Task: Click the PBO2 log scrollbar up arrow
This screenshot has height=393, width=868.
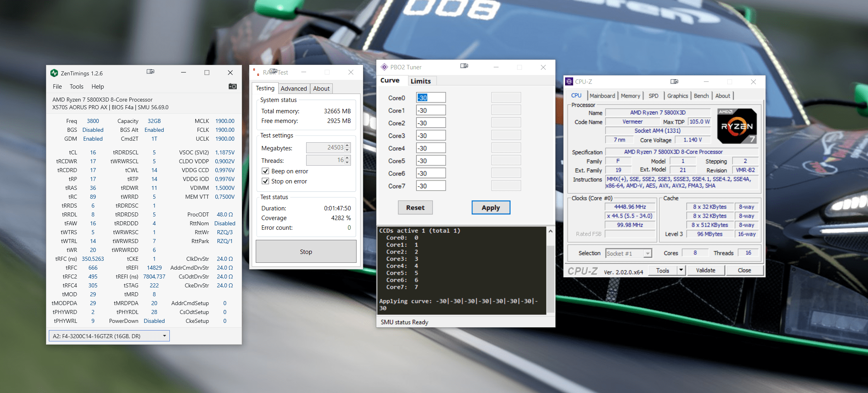Action: pos(550,231)
